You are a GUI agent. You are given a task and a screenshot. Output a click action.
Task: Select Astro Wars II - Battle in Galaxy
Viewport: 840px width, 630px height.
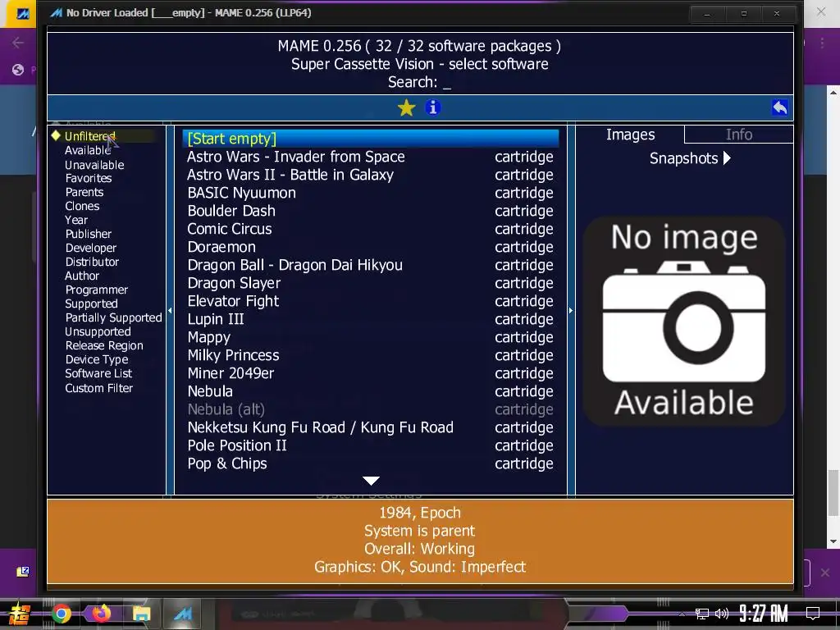(x=371, y=175)
